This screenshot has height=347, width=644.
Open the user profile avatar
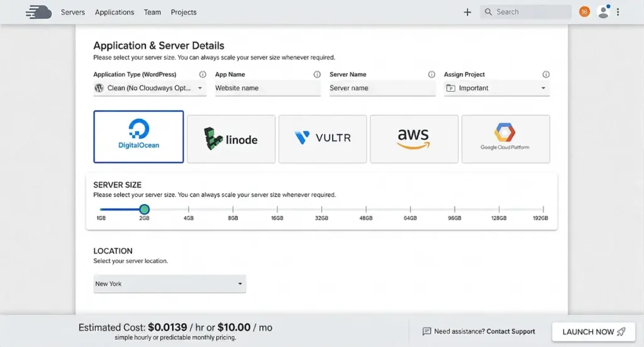(x=603, y=12)
